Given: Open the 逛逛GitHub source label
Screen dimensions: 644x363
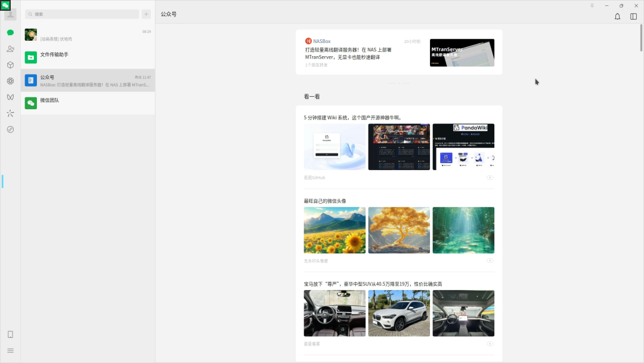Looking at the screenshot, I should (x=315, y=177).
